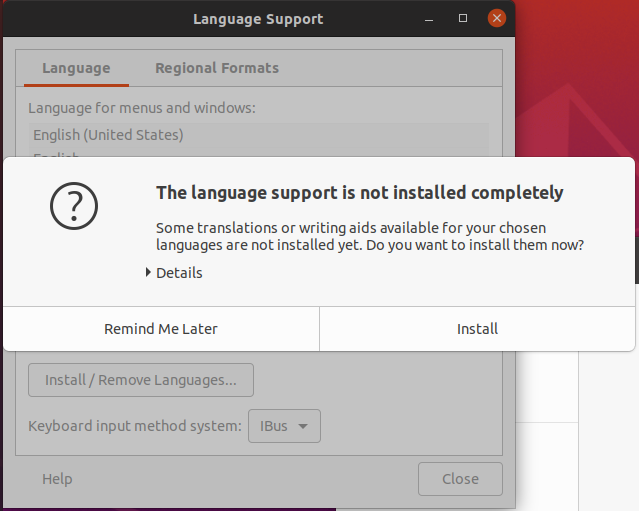Click the orange close icon in the title bar
The width and height of the screenshot is (639, 511).
pyautogui.click(x=497, y=18)
